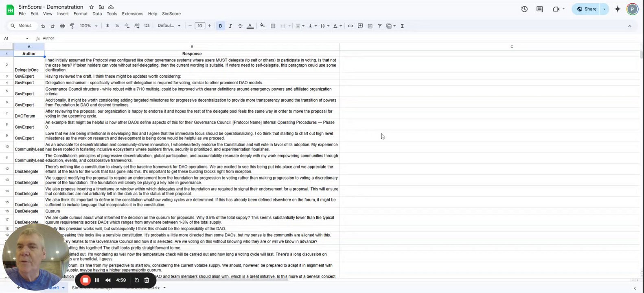Toggle strikethrough formatting
Image resolution: width=644 pixels, height=293 pixels.
click(240, 26)
